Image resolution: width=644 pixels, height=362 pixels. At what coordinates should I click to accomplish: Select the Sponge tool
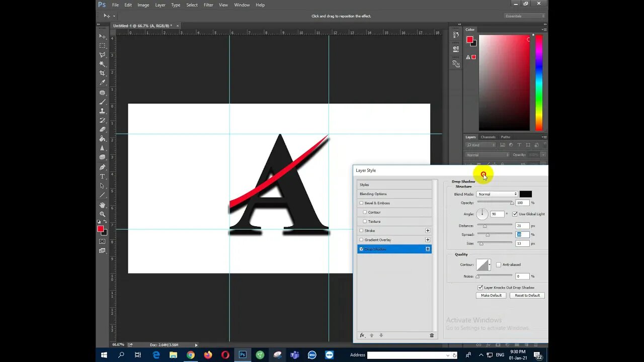coord(103,157)
